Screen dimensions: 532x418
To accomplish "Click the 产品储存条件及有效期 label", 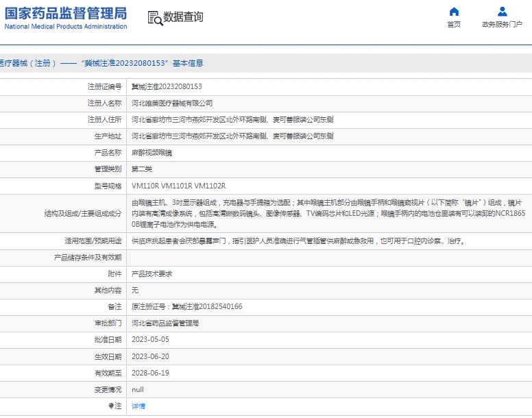I will pos(88,258).
